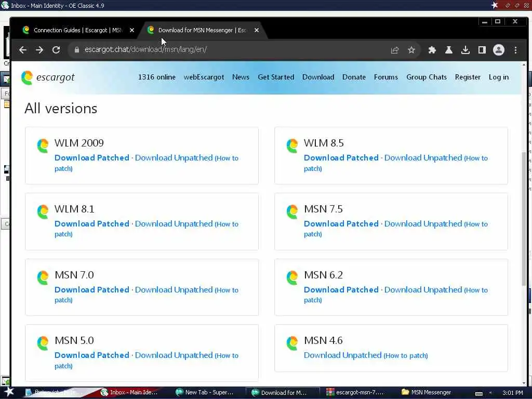The height and width of the screenshot is (399, 532).
Task: Click the WLM 2009 snail icon
Action: (x=43, y=146)
